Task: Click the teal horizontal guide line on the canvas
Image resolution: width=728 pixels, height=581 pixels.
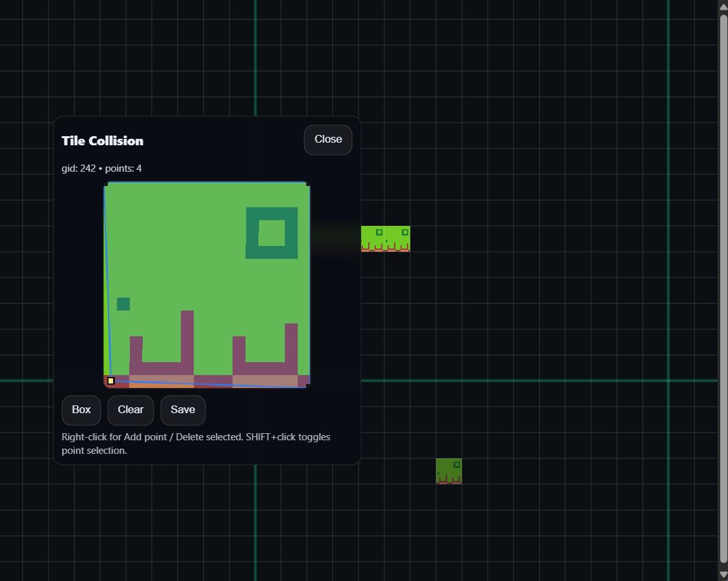Action: pyautogui.click(x=517, y=381)
